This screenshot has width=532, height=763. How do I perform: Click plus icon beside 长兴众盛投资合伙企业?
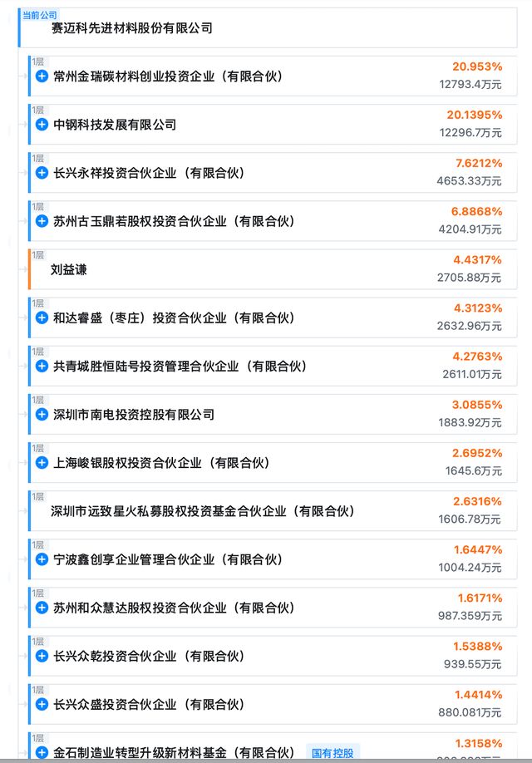(42, 704)
